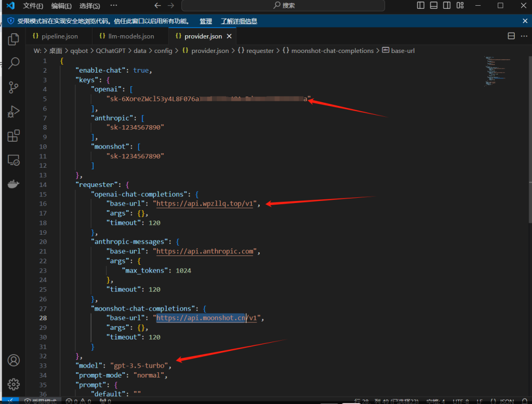Open the Docker view in activity bar
The height and width of the screenshot is (404, 532).
tap(14, 184)
